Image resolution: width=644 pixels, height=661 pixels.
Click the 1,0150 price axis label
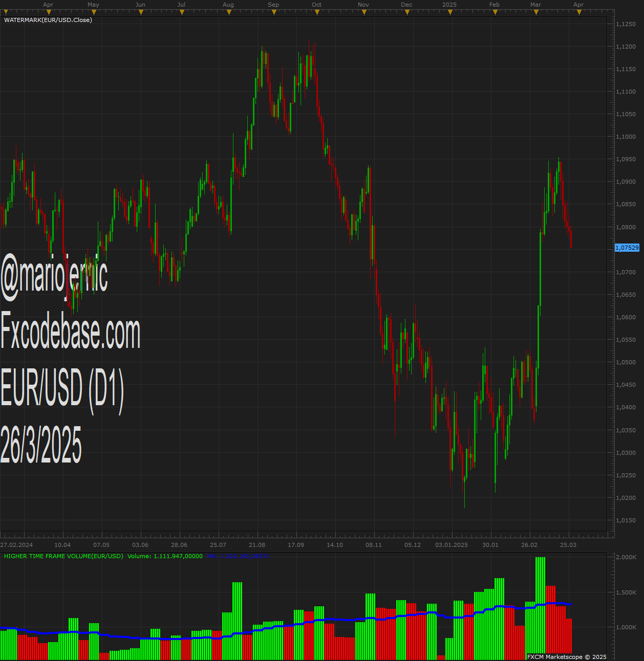coord(626,520)
